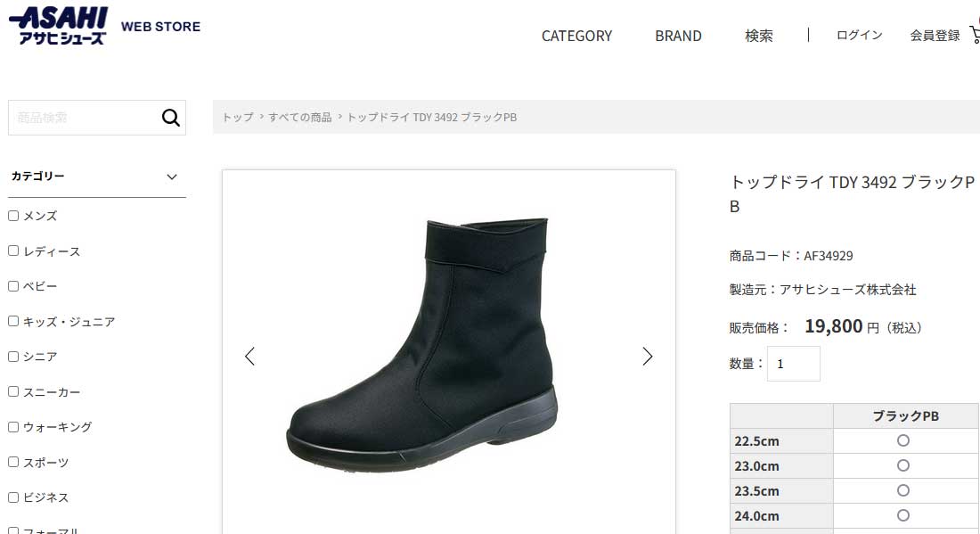Image resolution: width=980 pixels, height=534 pixels.
Task: Click the magnifier search icon
Action: (171, 118)
